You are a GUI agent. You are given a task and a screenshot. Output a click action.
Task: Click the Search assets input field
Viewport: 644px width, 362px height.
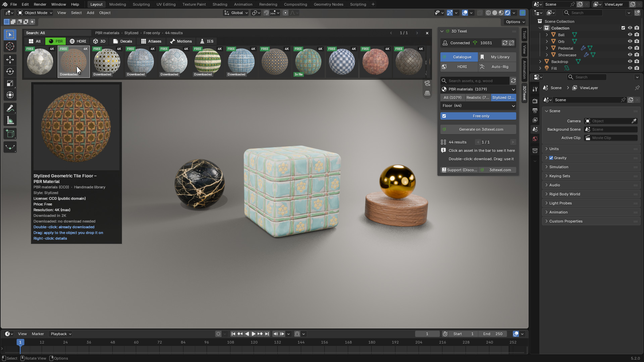[475, 81]
